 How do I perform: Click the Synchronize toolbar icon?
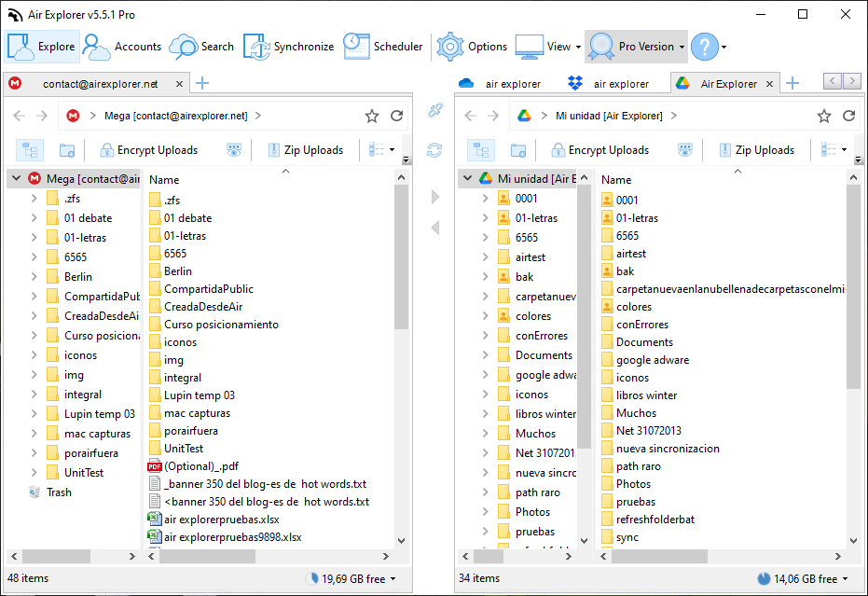pyautogui.click(x=289, y=47)
